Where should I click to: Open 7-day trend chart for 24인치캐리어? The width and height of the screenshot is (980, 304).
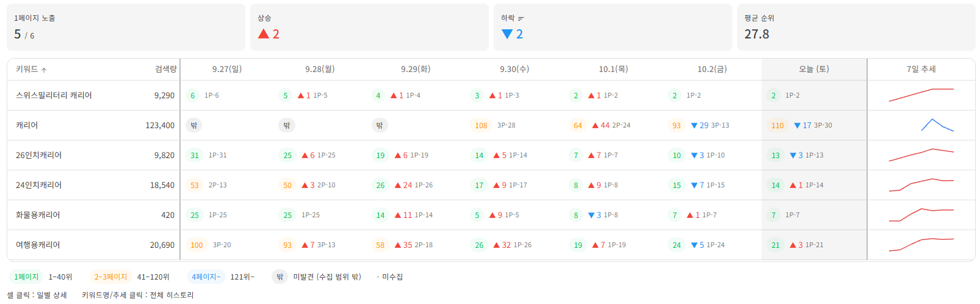[921, 184]
